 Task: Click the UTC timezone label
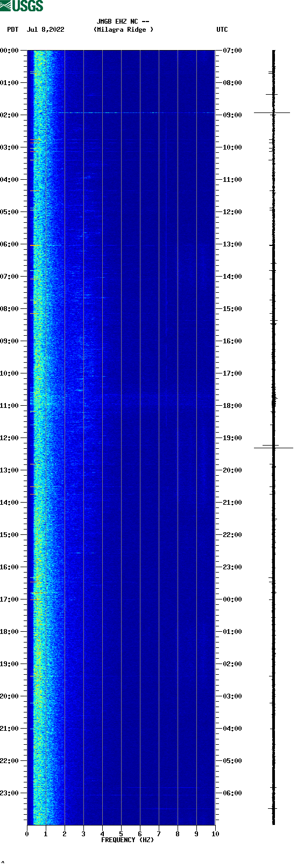click(x=222, y=30)
